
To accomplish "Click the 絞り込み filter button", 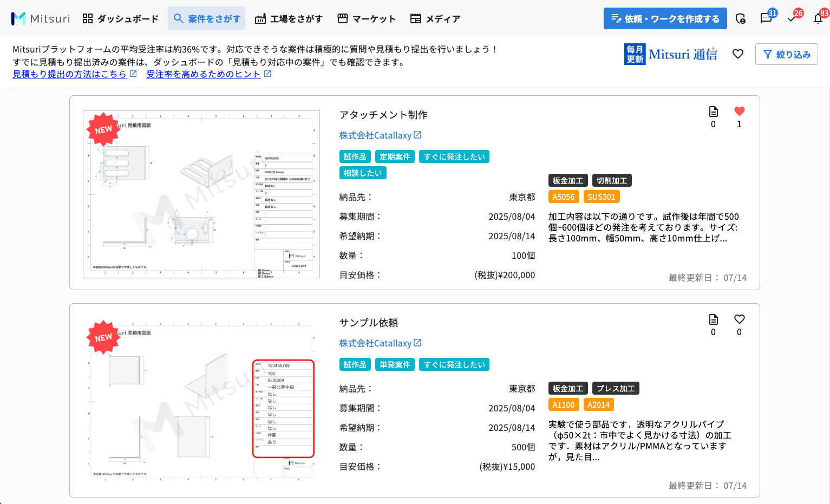I will [787, 54].
